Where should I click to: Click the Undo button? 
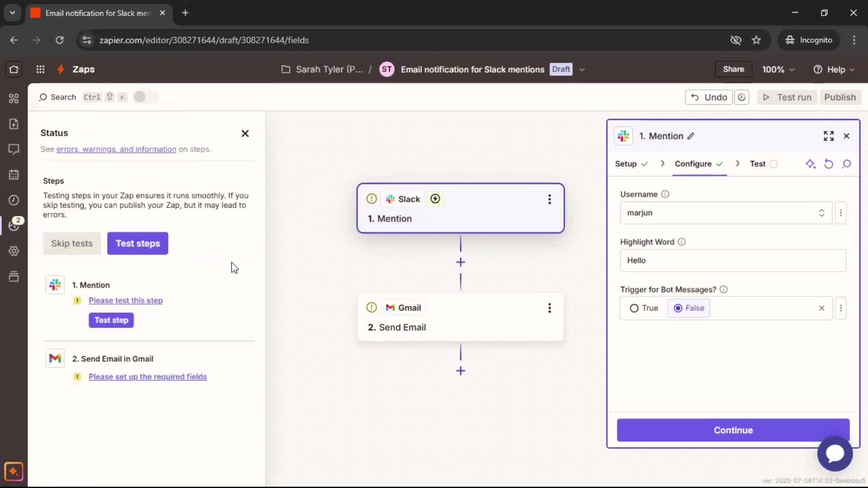[x=709, y=97]
